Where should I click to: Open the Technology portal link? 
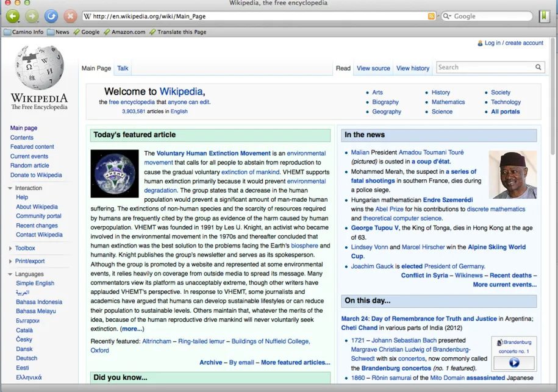click(506, 102)
